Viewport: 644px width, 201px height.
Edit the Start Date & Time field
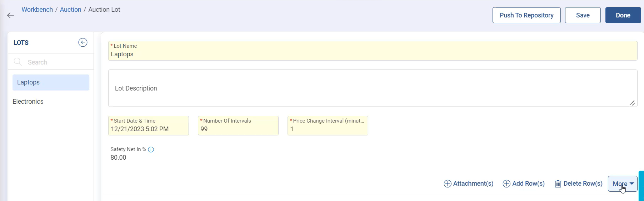[148, 129]
